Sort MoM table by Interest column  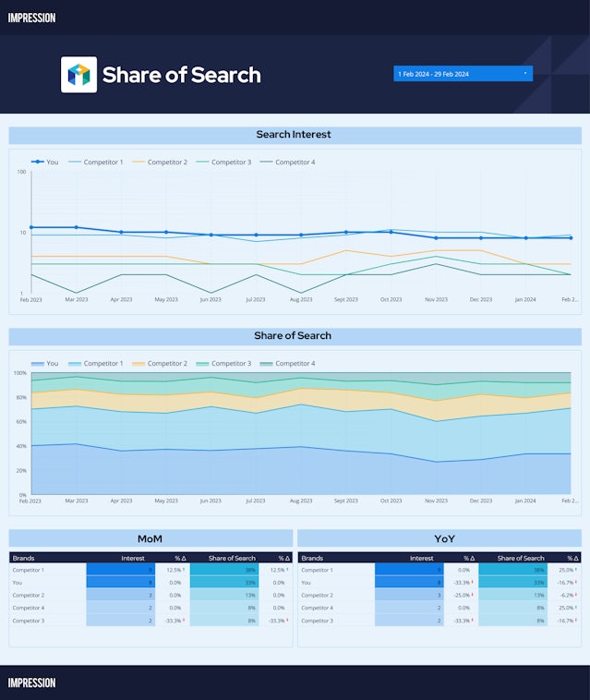(x=132, y=558)
